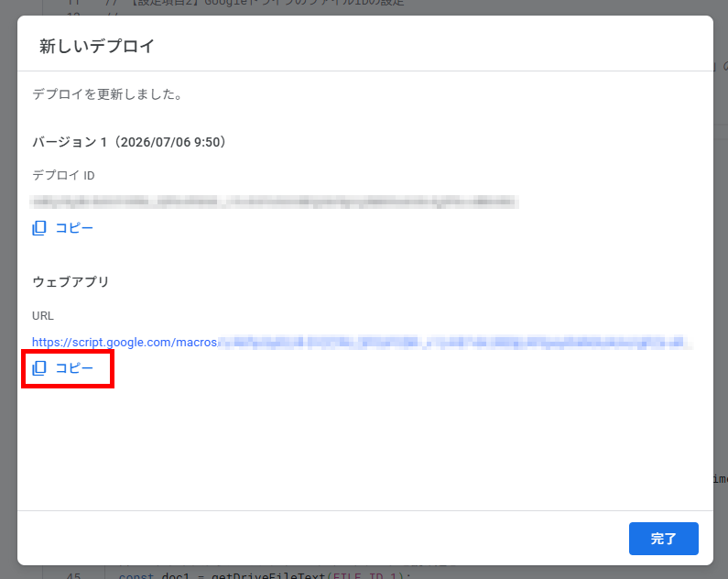Click the 新しいデプロイ dialog title
Viewport: 728px width, 579px height.
coord(96,46)
